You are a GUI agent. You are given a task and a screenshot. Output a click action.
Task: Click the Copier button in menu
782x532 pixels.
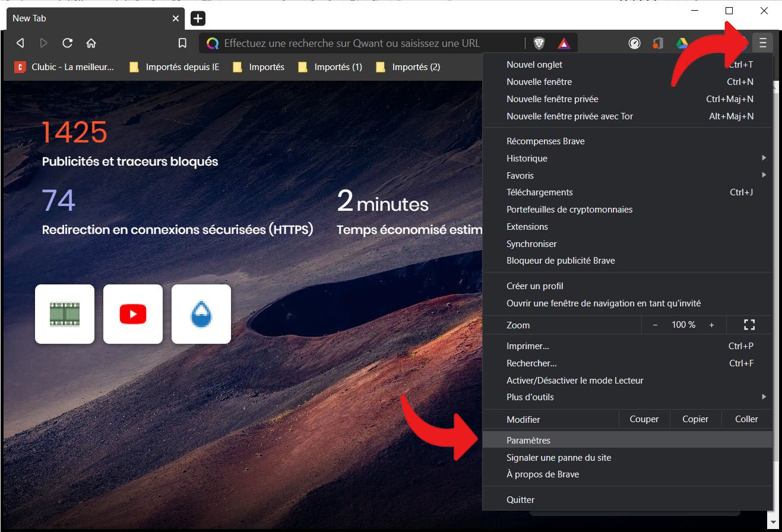pos(695,419)
